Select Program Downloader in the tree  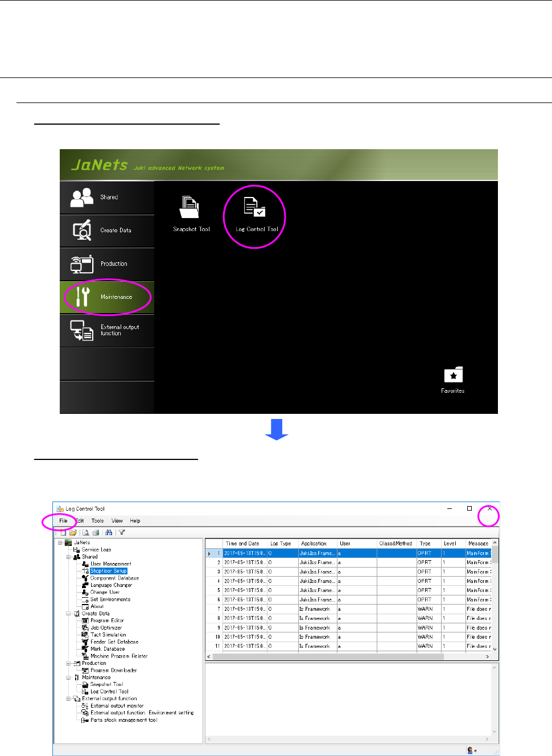113,671
